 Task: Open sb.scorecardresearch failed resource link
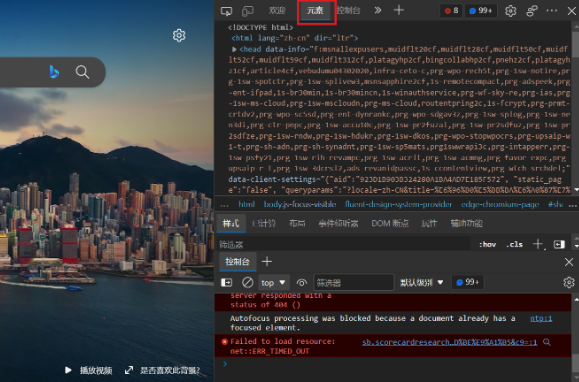[x=449, y=342]
